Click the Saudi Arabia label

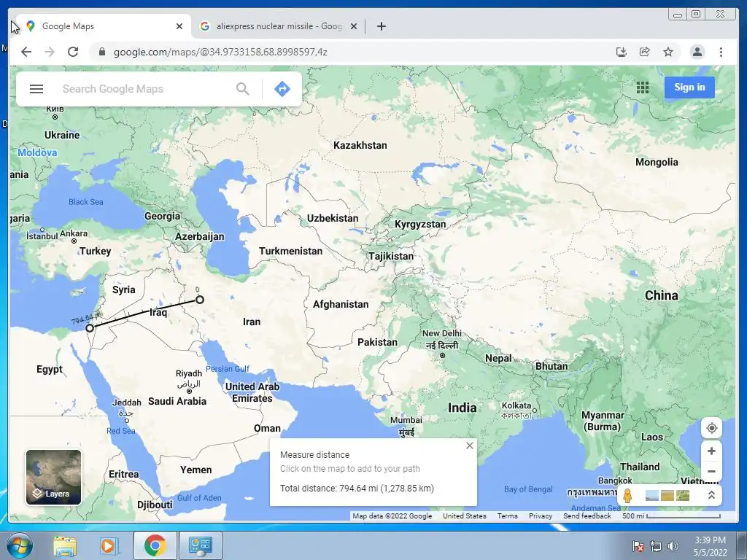(177, 402)
